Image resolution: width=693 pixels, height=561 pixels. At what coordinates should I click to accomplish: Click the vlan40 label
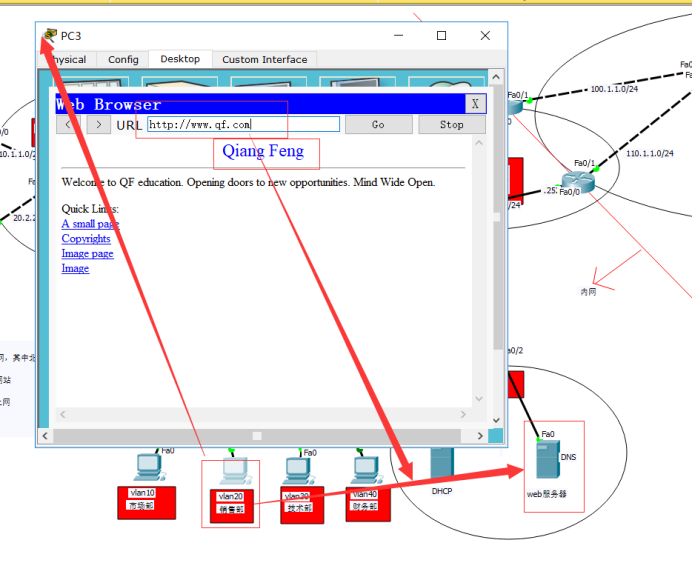click(365, 494)
